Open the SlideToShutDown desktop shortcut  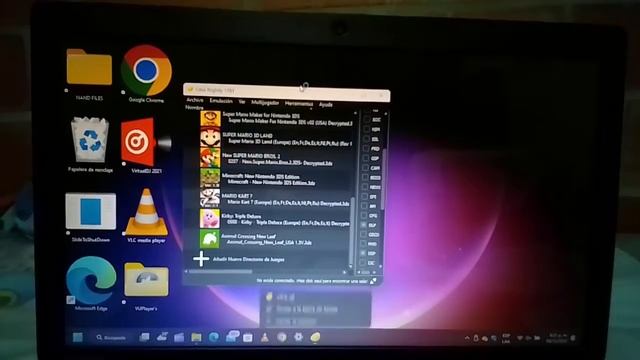point(90,211)
